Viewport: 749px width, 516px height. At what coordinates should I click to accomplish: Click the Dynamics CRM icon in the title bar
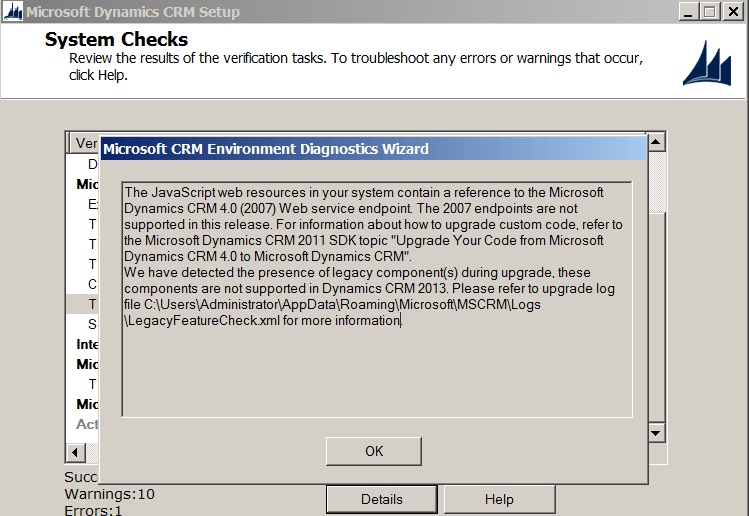click(x=12, y=11)
